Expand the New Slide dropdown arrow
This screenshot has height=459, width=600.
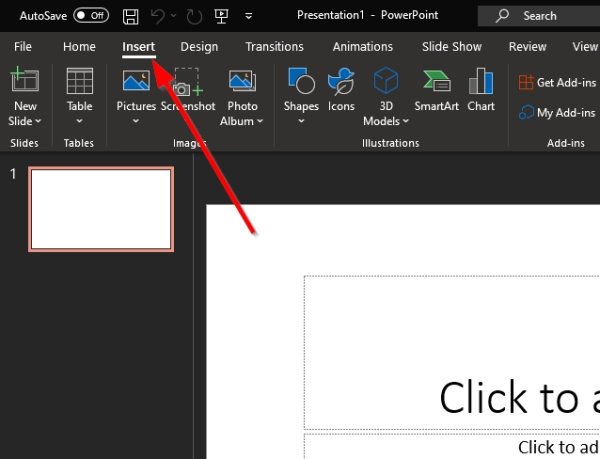[38, 121]
